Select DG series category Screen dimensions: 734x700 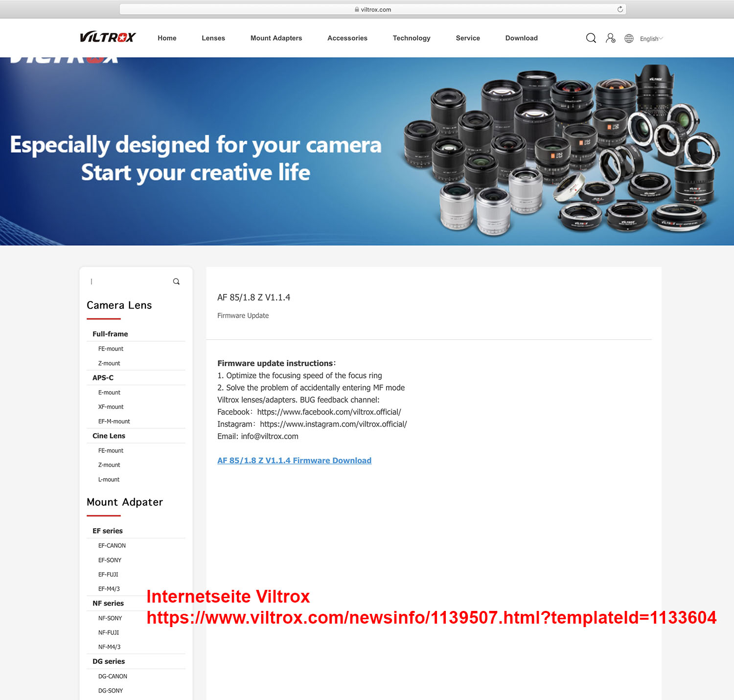109,661
